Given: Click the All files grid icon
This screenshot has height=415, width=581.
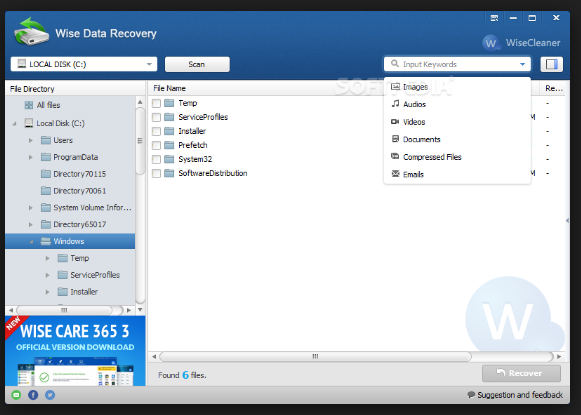Looking at the screenshot, I should point(29,105).
